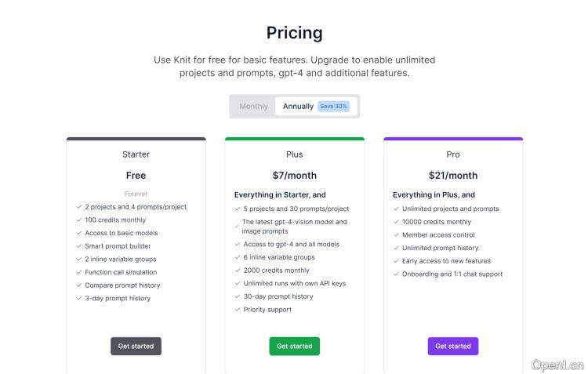
Task: Click the Pro plan title
Action: coord(452,154)
